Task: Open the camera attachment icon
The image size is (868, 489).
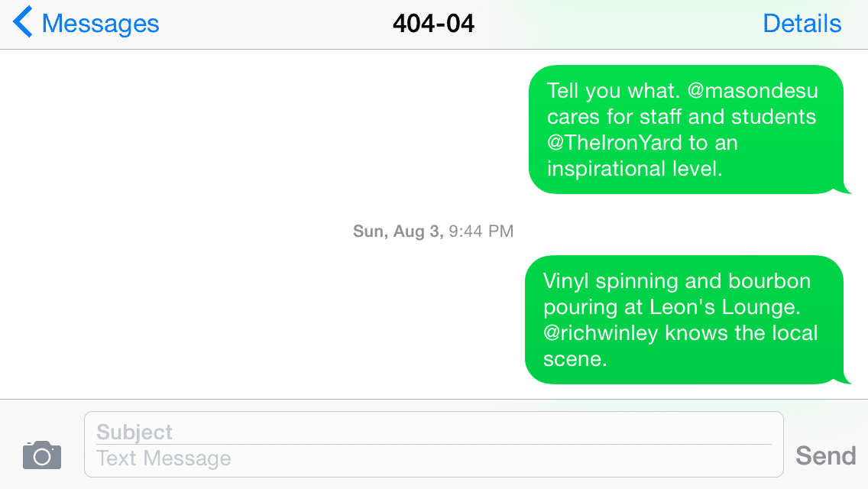Action: point(42,455)
